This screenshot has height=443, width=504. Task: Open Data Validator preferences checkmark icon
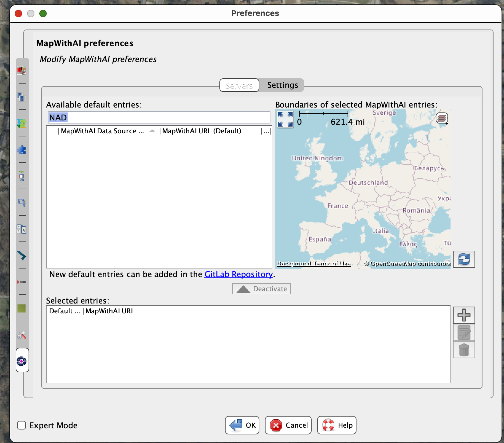(22, 255)
